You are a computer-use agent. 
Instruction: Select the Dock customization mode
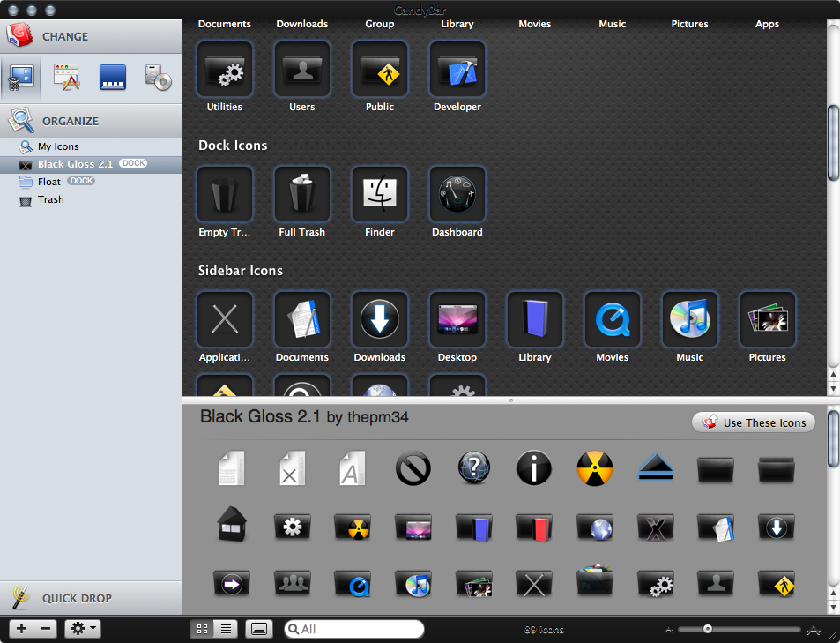point(113,78)
